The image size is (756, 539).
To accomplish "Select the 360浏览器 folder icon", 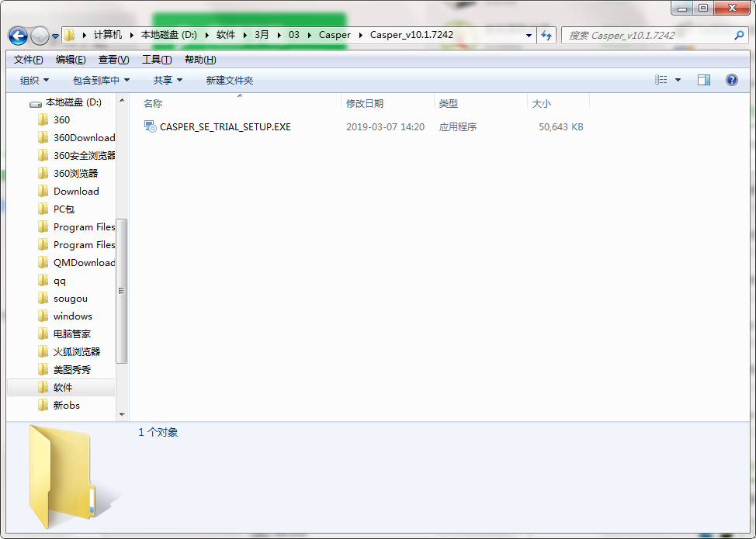I will click(43, 174).
